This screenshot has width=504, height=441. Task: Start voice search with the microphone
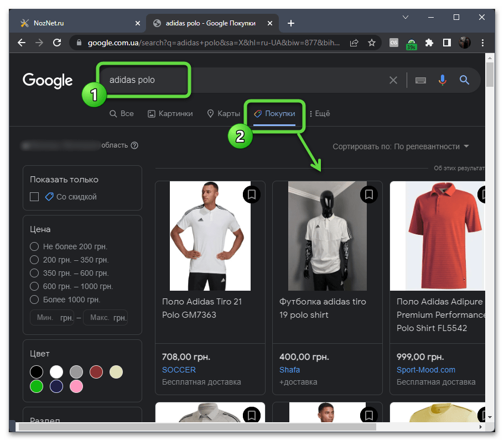[443, 80]
